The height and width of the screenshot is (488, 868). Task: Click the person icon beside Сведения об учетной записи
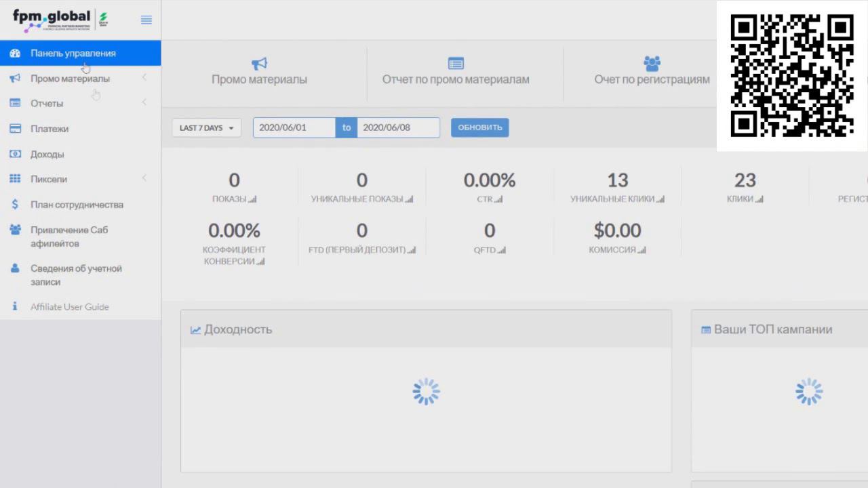tap(15, 268)
